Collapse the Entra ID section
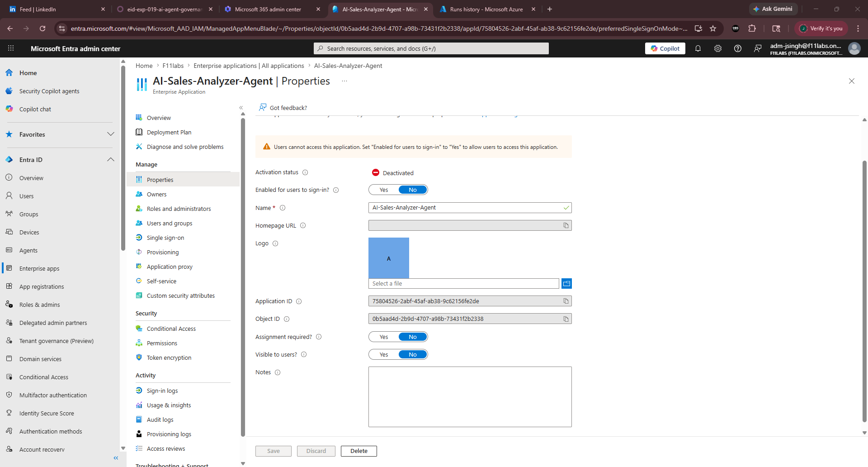This screenshot has height=467, width=868. pos(111,160)
